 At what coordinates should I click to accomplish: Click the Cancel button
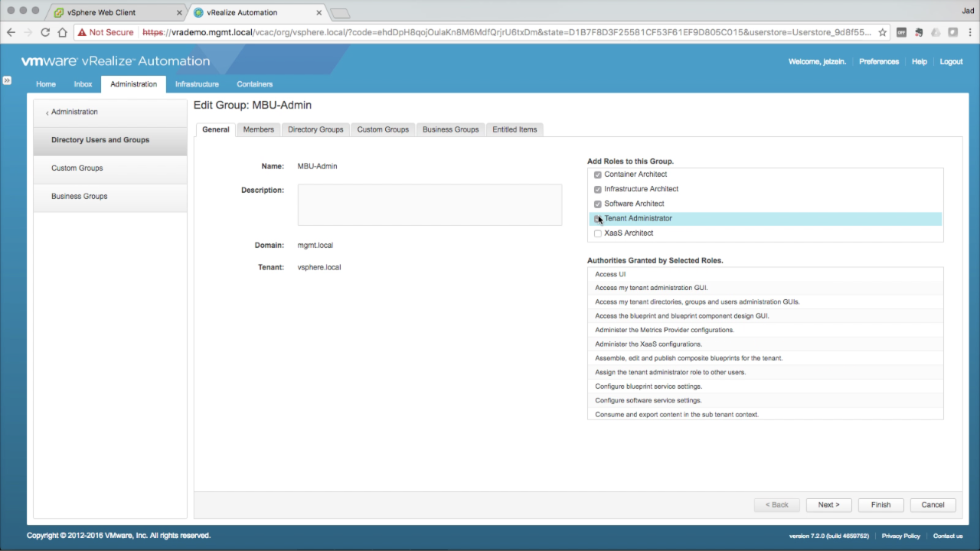pyautogui.click(x=933, y=505)
